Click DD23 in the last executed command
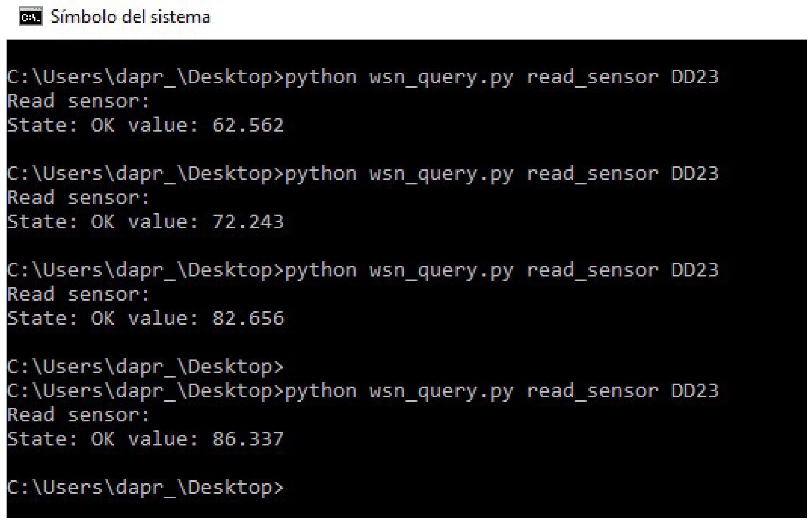812x522 pixels. coord(695,391)
